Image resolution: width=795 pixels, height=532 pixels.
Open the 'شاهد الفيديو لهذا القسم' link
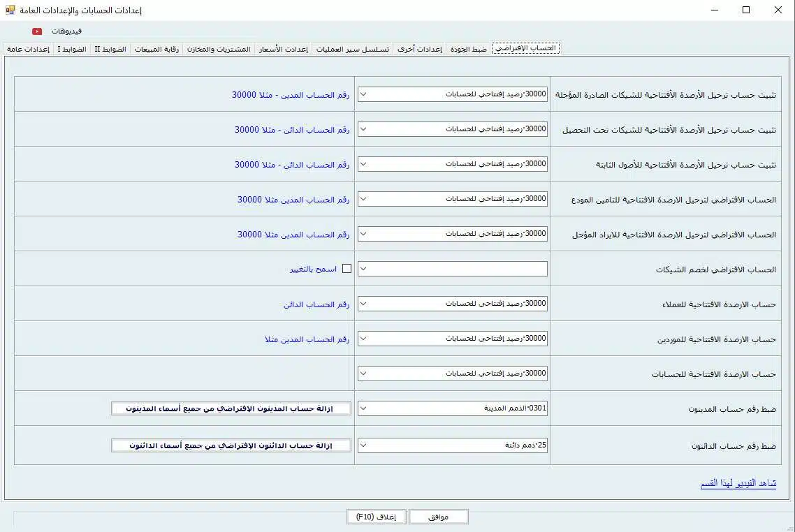pos(738,483)
